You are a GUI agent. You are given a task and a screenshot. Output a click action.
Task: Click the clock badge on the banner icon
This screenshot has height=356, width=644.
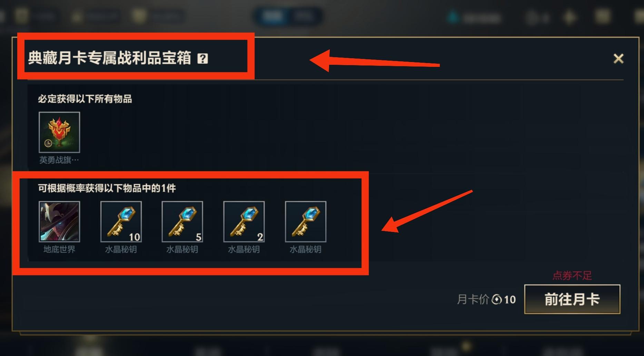pyautogui.click(x=48, y=143)
